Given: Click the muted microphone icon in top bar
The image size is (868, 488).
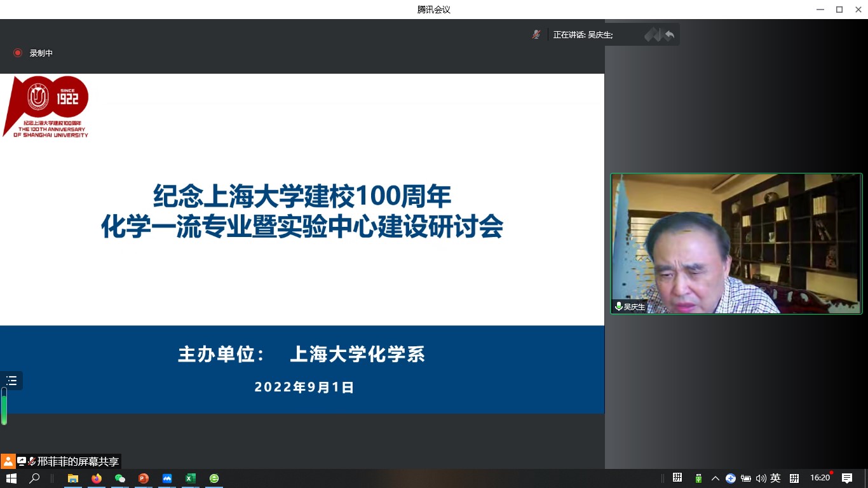Looking at the screenshot, I should click(x=536, y=34).
